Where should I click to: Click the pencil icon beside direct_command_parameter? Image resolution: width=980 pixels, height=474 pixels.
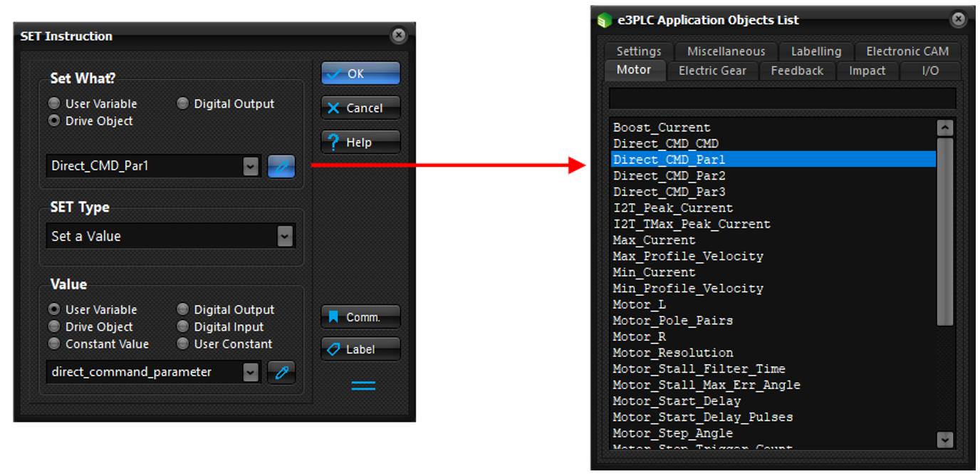coord(281,372)
